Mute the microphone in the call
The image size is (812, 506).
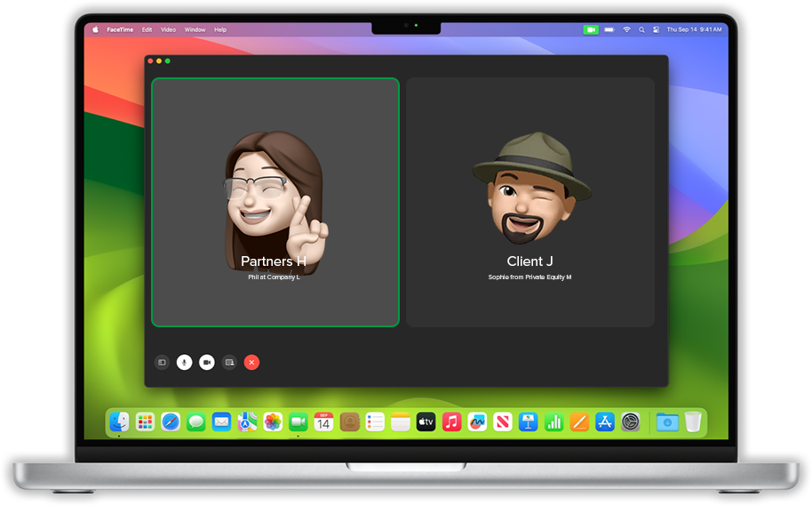184,362
